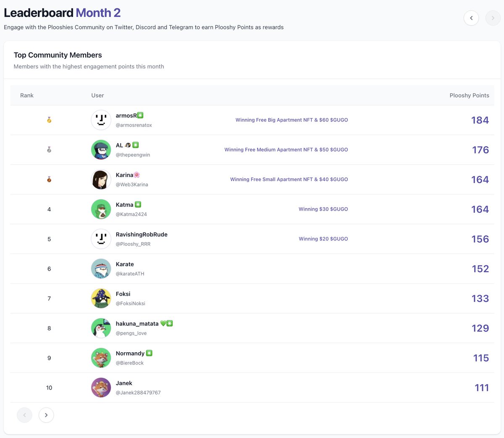Open the @Web3Karina handle
Image resolution: width=504 pixels, height=438 pixels.
coord(132,185)
